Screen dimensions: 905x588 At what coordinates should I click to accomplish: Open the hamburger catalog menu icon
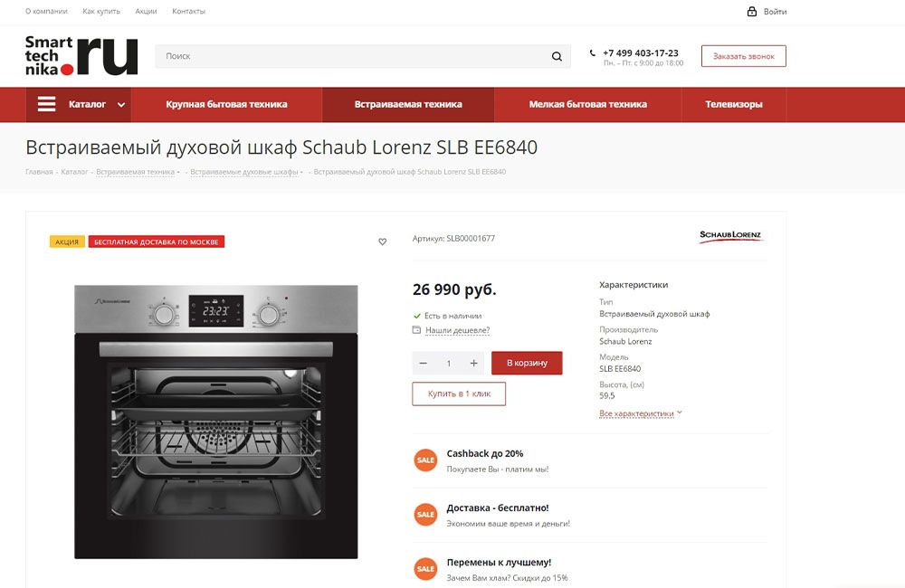[x=47, y=104]
